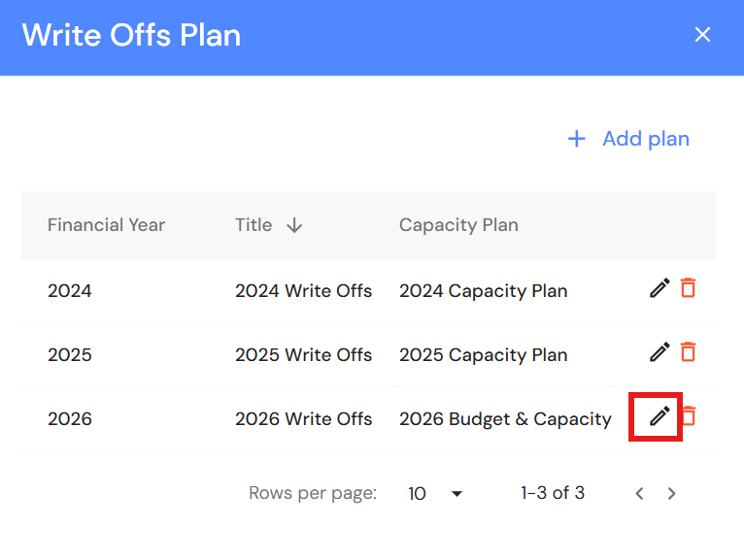Click the plus icon beside Add plan
This screenshot has width=744, height=560.
pyautogui.click(x=577, y=139)
